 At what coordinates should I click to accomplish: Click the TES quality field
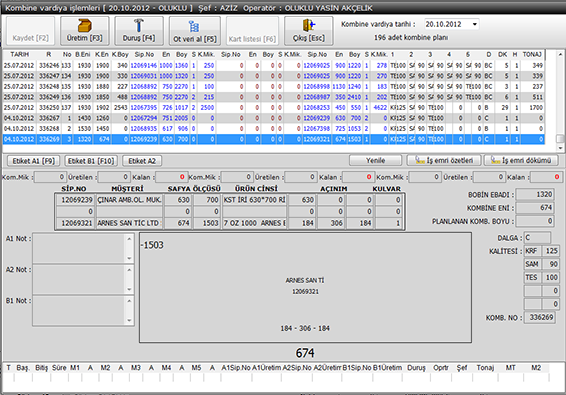click(532, 278)
